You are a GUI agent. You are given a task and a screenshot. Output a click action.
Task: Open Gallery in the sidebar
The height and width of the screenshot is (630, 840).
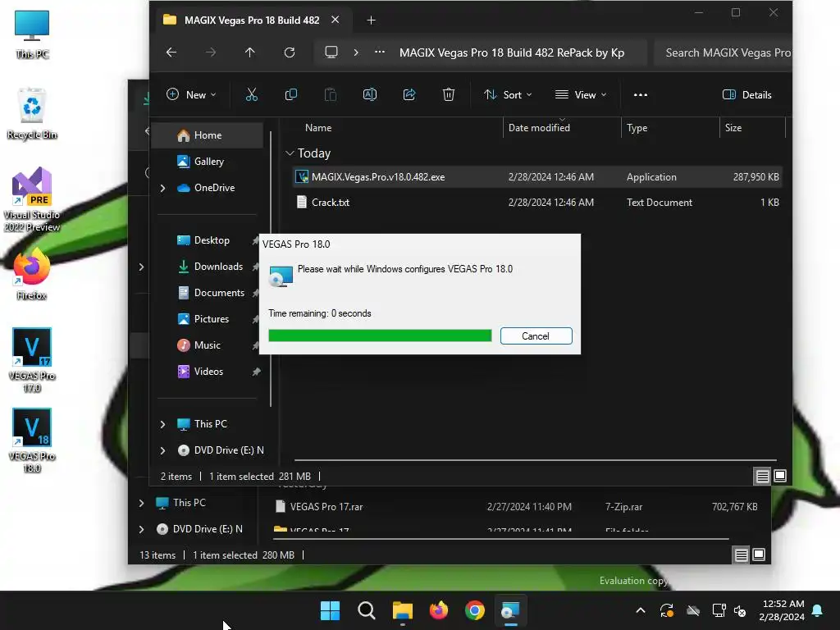coord(208,162)
